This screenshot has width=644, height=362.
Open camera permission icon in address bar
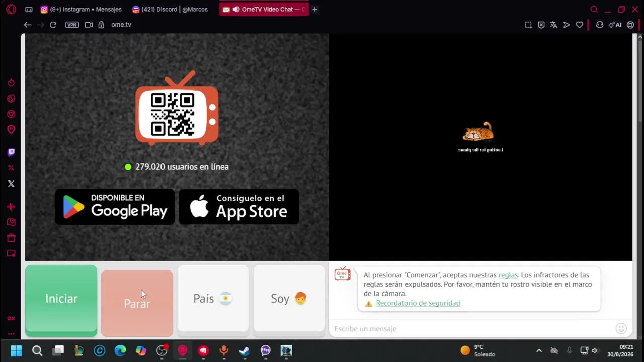tap(89, 25)
